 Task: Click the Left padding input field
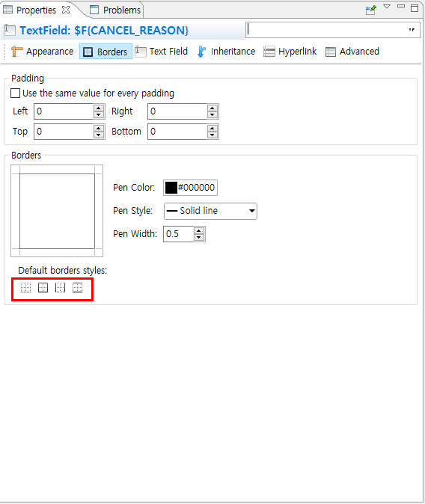coord(64,111)
